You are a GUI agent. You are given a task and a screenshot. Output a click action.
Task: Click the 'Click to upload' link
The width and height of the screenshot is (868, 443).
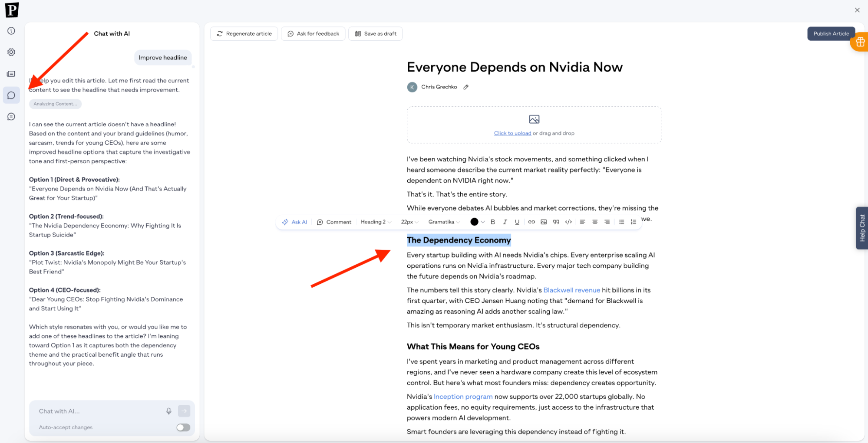coord(512,133)
